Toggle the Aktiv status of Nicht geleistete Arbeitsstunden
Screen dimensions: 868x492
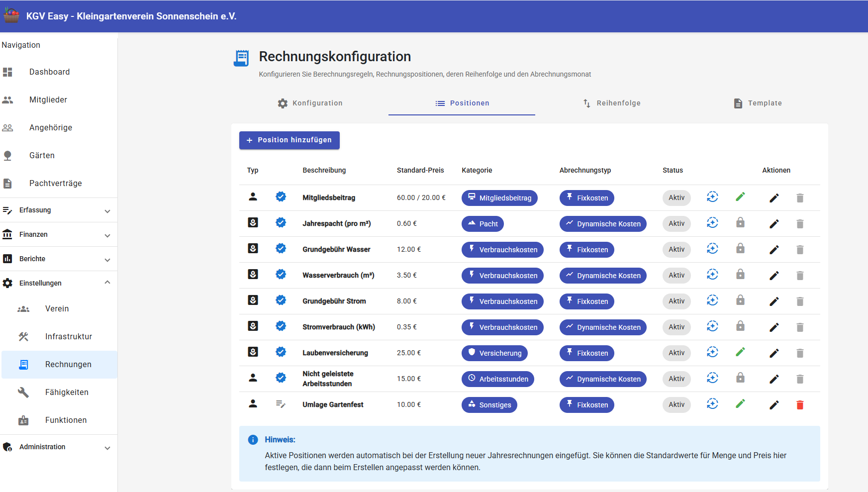point(676,379)
